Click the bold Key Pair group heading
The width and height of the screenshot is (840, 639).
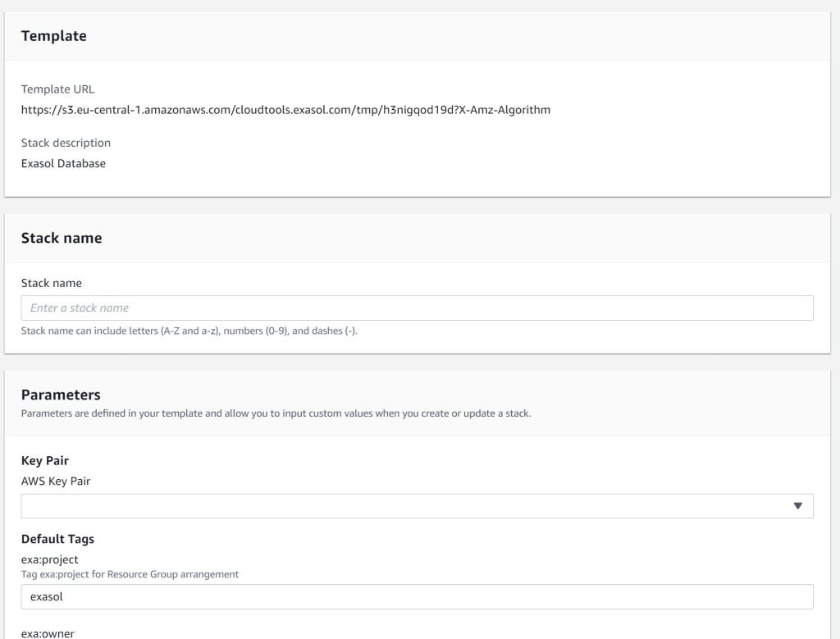pos(44,461)
